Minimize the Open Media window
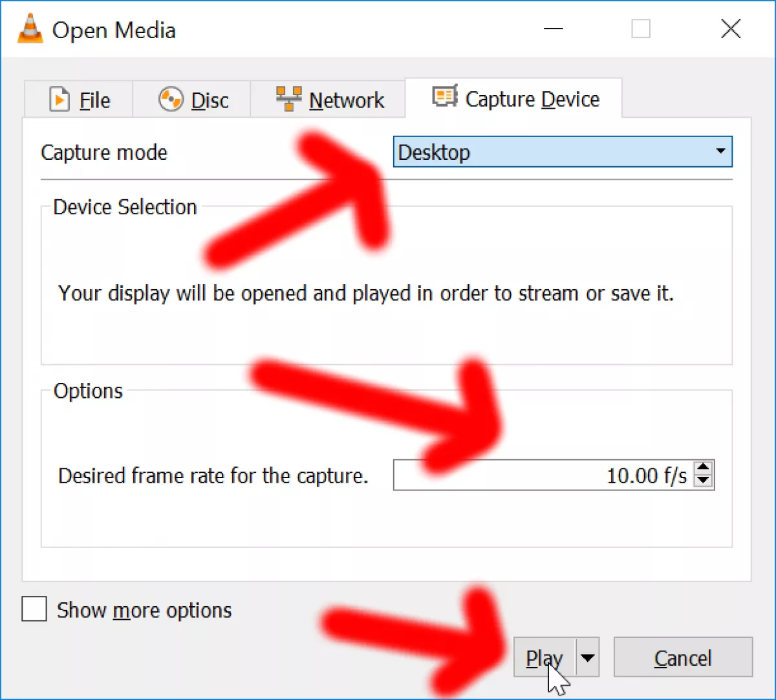 pyautogui.click(x=553, y=29)
